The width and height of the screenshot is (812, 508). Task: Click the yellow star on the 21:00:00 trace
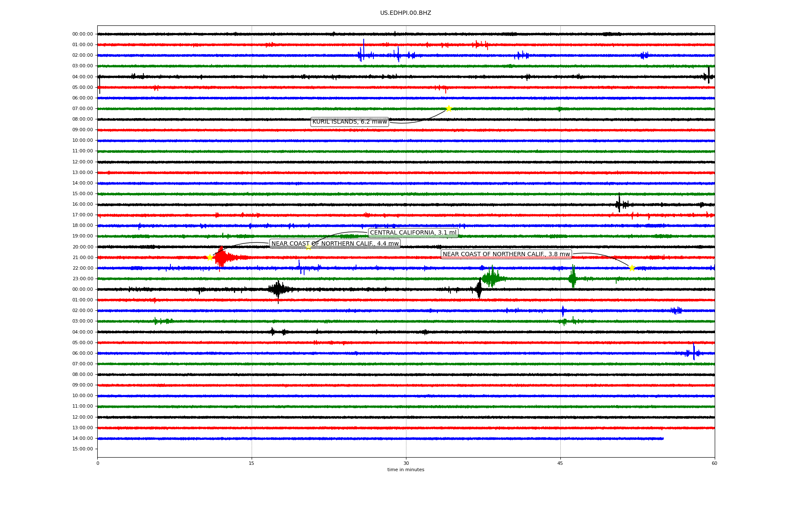pyautogui.click(x=210, y=257)
